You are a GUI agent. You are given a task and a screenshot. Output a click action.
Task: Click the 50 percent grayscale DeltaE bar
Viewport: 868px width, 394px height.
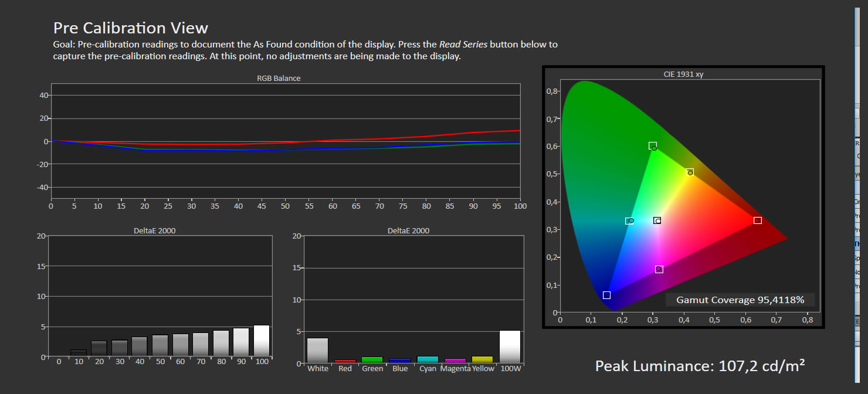[160, 345]
